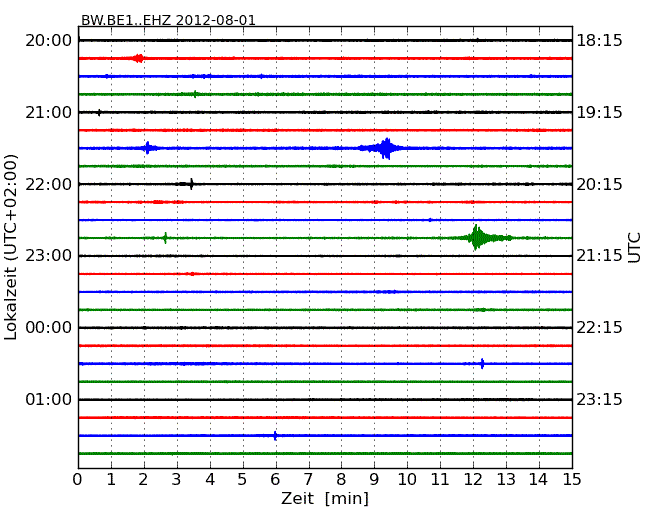This screenshot has height=520, width=650.
Task: Click the plot title BW.BE1..EHZ 2012-08-01
Action: pyautogui.click(x=168, y=20)
